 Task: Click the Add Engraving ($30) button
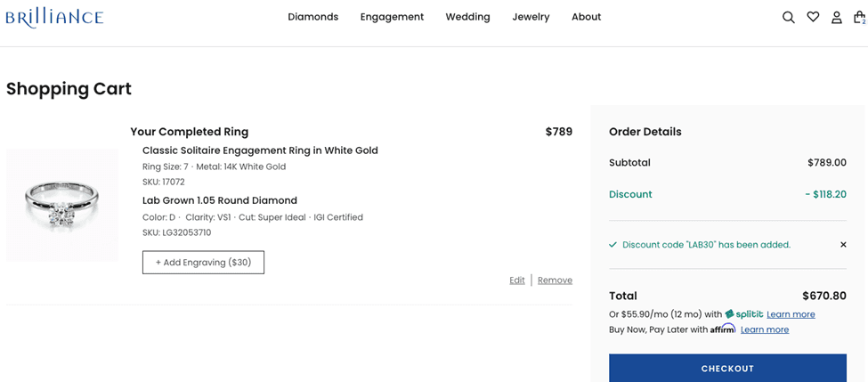(203, 263)
